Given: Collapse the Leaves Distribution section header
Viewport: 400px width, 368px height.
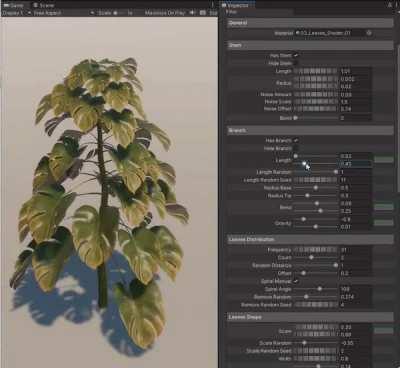Looking at the screenshot, I should pos(310,239).
